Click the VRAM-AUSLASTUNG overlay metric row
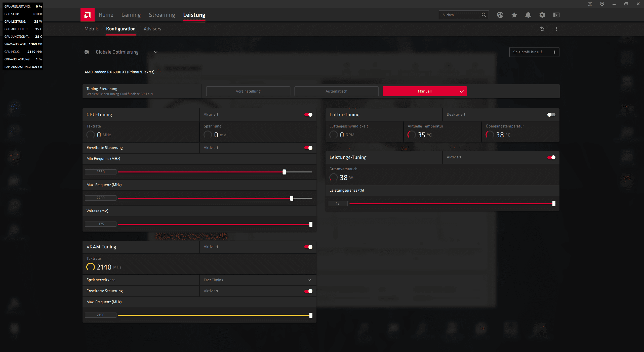The width and height of the screenshot is (644, 352). click(x=23, y=44)
